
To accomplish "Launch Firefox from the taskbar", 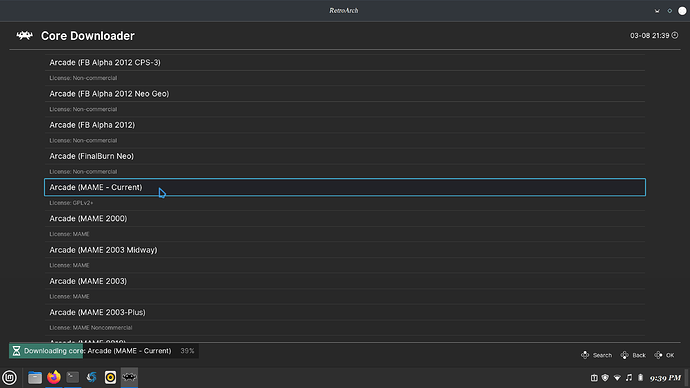I will [54, 377].
